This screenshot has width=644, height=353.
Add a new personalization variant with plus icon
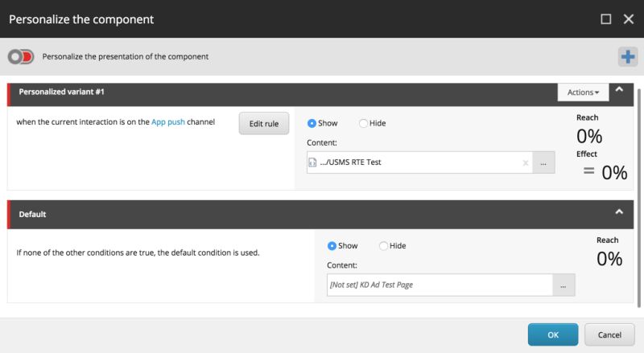(628, 56)
